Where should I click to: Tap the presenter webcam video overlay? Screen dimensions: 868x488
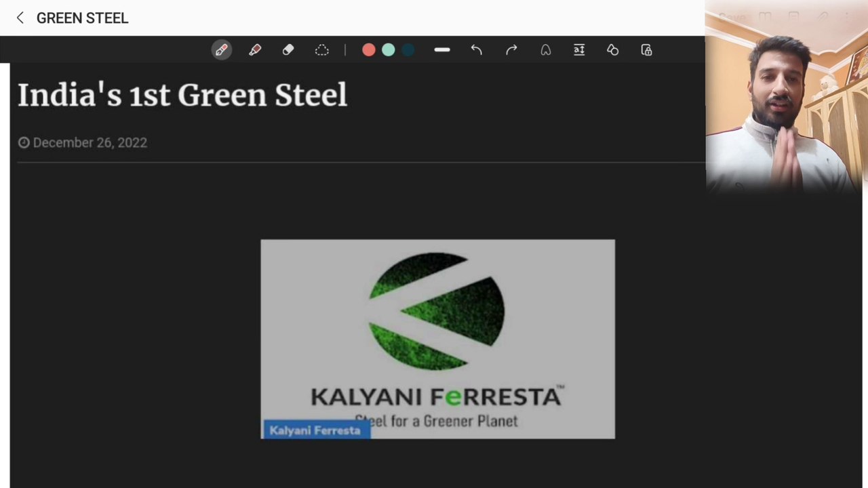tap(787, 97)
